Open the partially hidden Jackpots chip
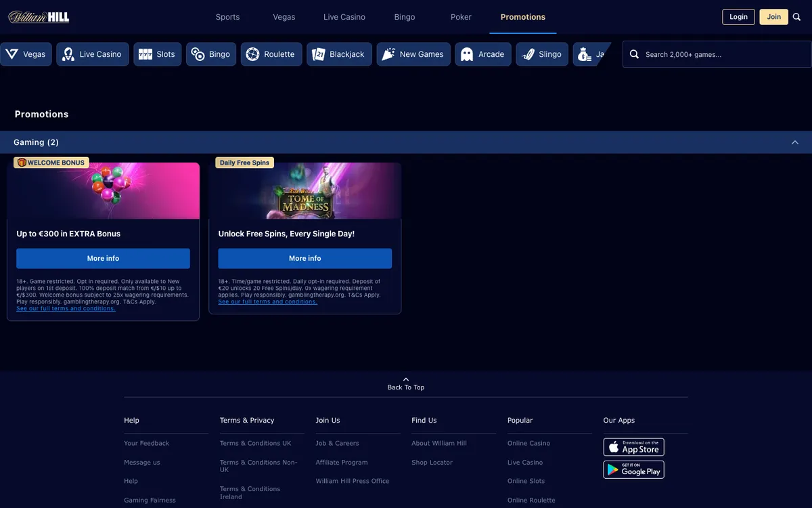812x508 pixels. coord(591,54)
